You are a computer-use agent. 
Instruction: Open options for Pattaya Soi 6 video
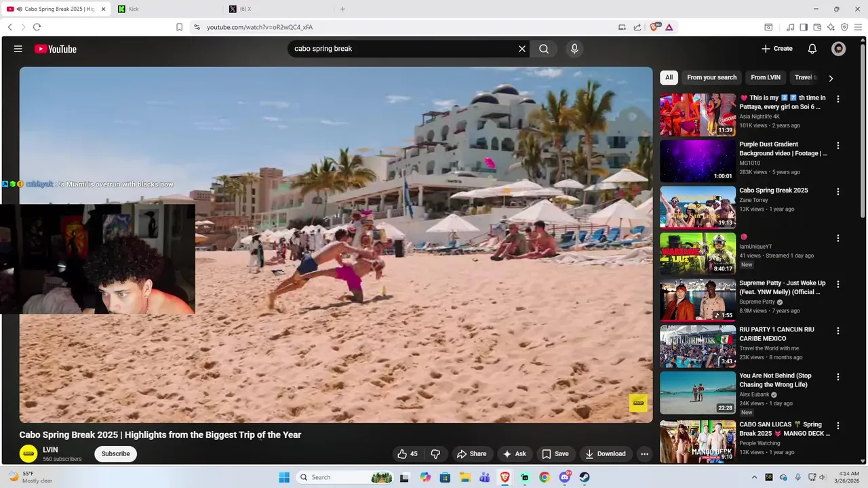838,99
